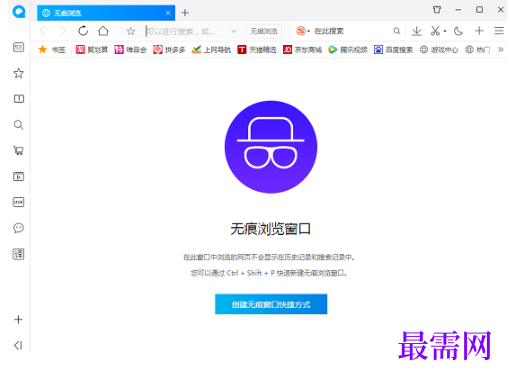Expand the address bar dropdown arrow
Image resolution: width=510 pixels, height=377 pixels.
234,31
